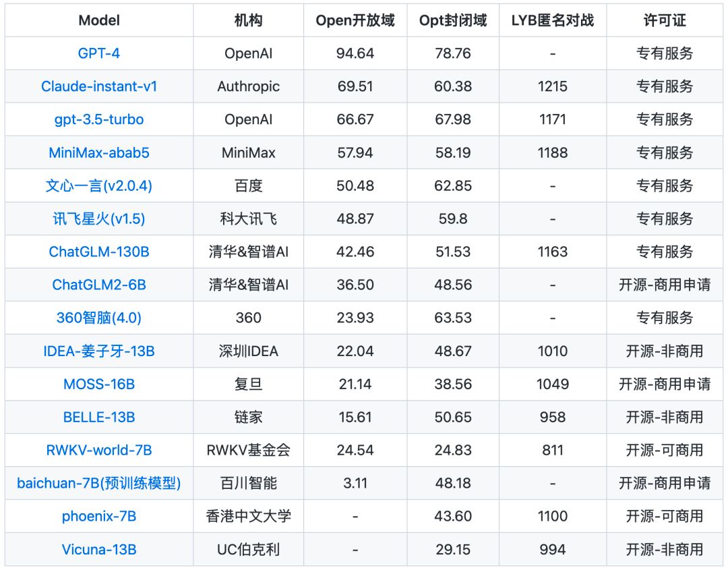Click the Opt封闭域 column header
Image resolution: width=728 pixels, height=572 pixels.
(x=453, y=20)
